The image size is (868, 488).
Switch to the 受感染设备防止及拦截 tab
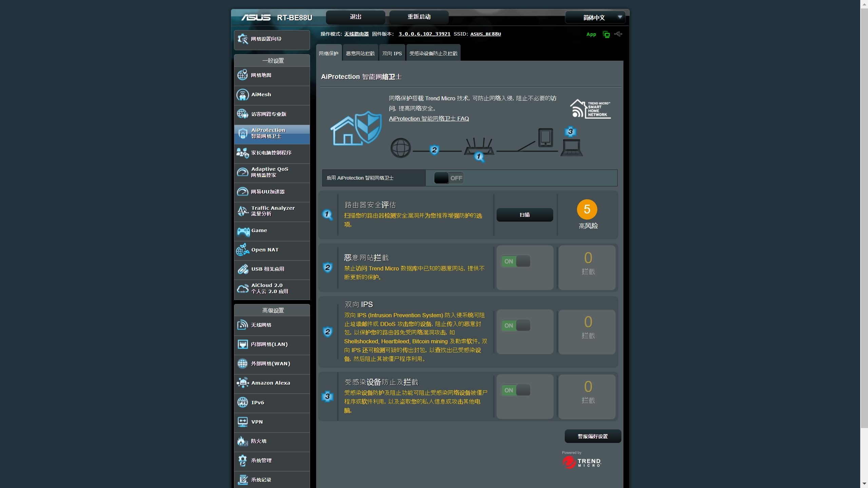433,53
